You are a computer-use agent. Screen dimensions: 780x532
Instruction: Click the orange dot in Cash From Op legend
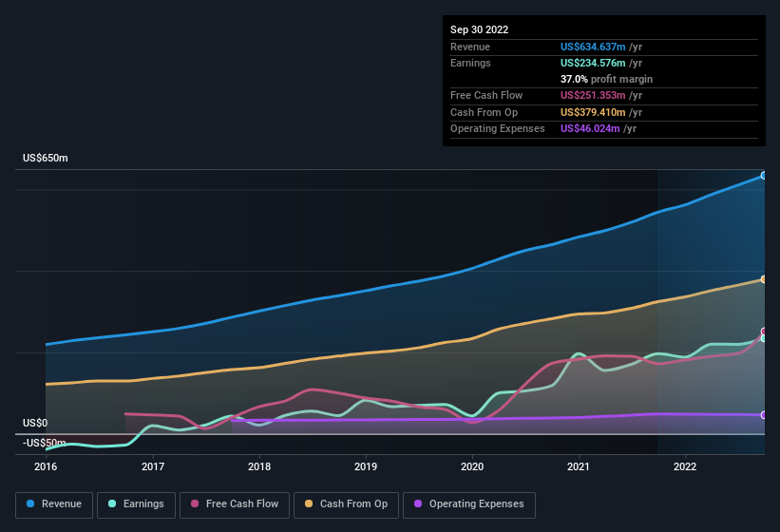point(309,503)
